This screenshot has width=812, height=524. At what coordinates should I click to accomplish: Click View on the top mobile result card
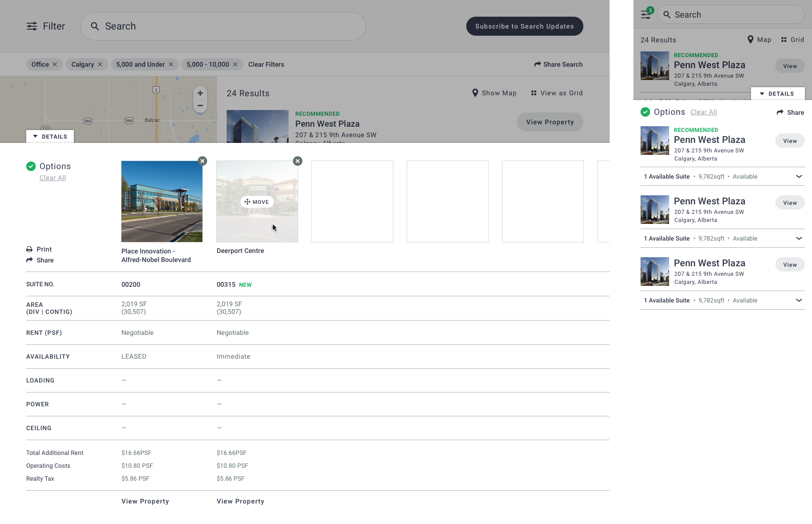coord(790,66)
